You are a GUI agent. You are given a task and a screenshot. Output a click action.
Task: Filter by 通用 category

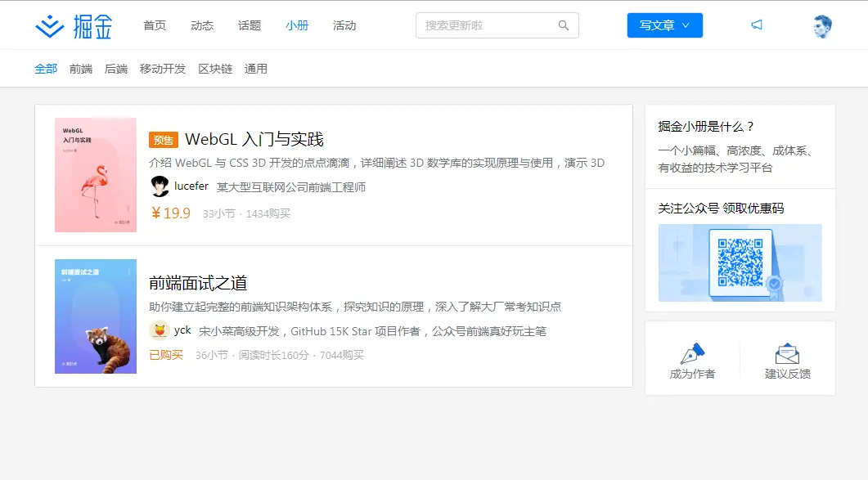[x=256, y=69]
